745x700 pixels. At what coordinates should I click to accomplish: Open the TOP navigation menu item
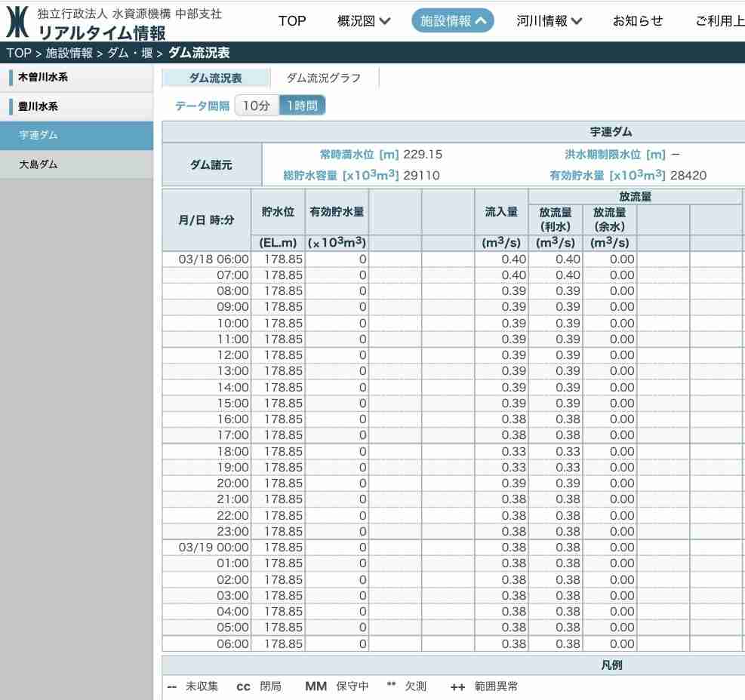291,21
